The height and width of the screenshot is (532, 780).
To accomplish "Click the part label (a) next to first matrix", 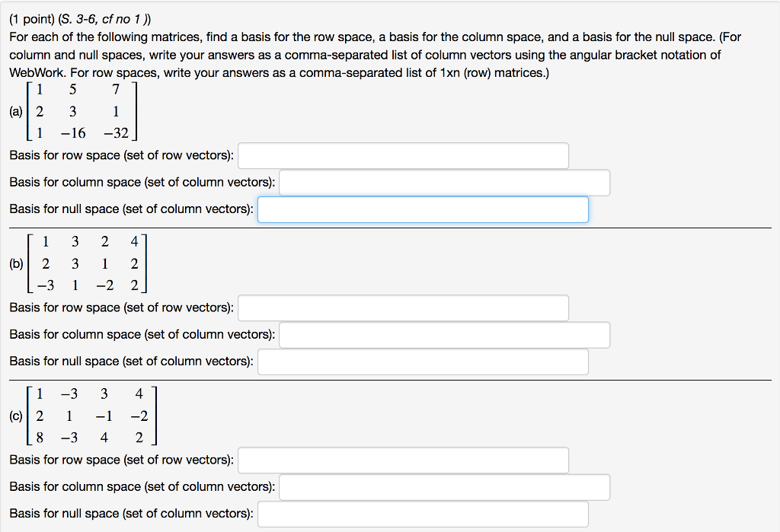I will pos(14,111).
